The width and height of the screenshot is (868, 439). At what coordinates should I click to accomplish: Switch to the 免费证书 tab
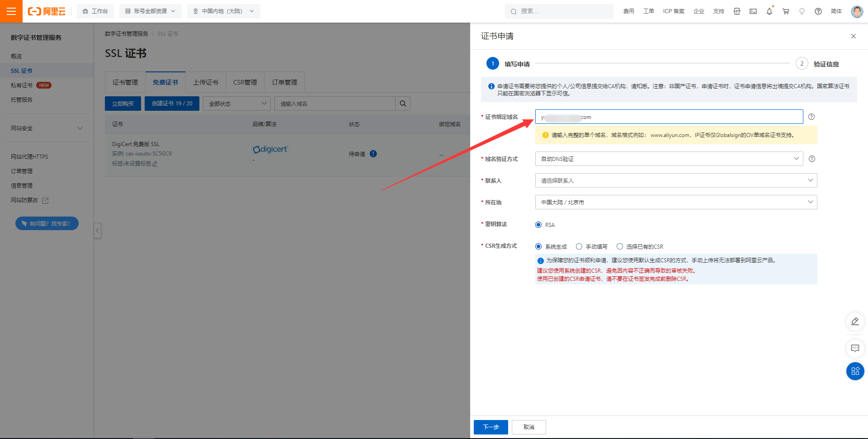[165, 82]
